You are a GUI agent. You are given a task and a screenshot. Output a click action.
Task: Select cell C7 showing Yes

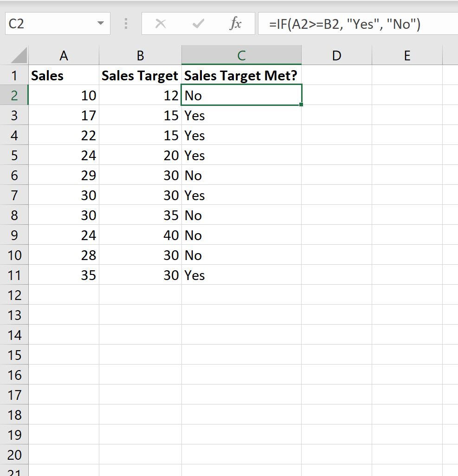(241, 195)
